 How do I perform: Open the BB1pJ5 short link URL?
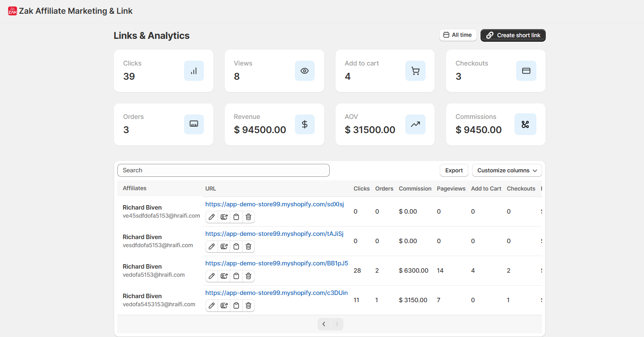(x=277, y=263)
